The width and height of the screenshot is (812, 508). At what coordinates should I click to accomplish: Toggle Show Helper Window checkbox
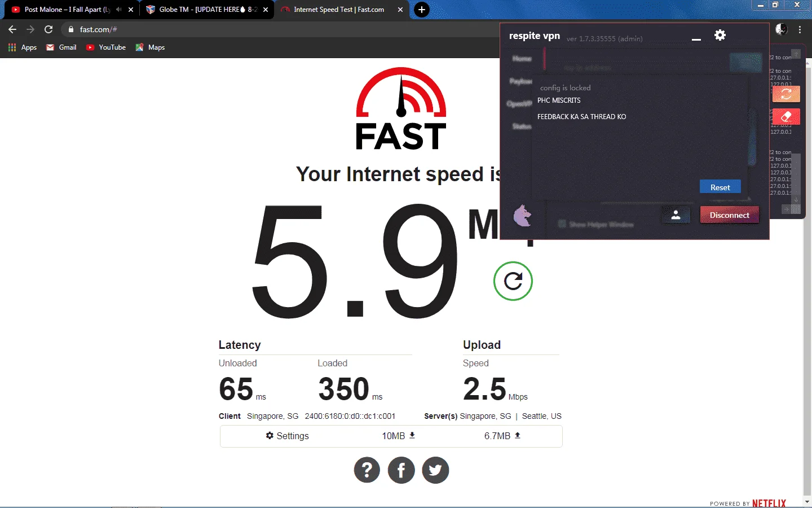pyautogui.click(x=562, y=224)
